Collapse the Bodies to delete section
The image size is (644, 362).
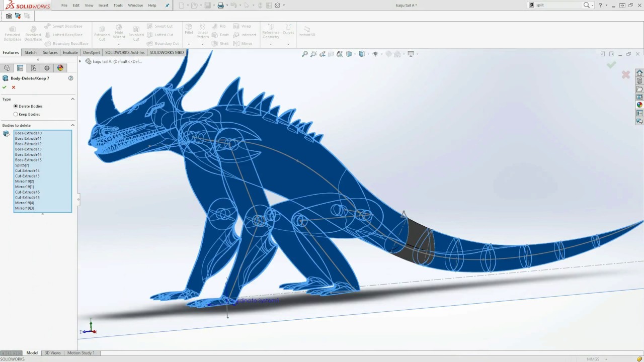[72, 125]
